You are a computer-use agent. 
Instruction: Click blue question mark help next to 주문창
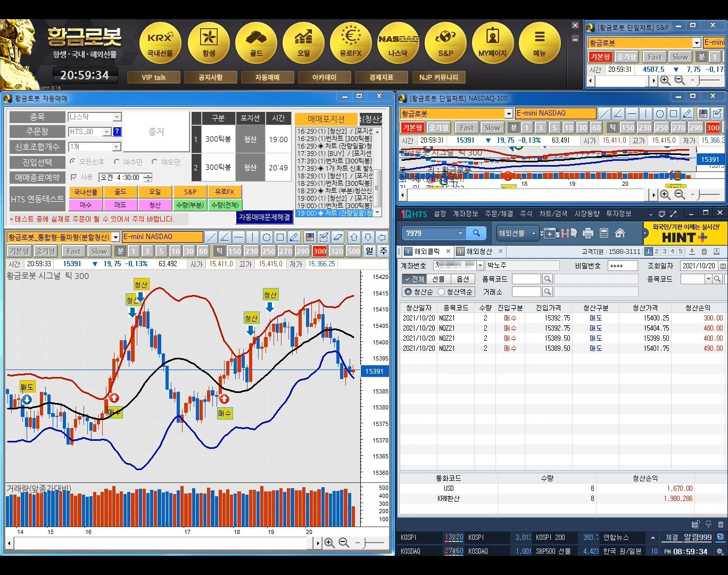117,132
